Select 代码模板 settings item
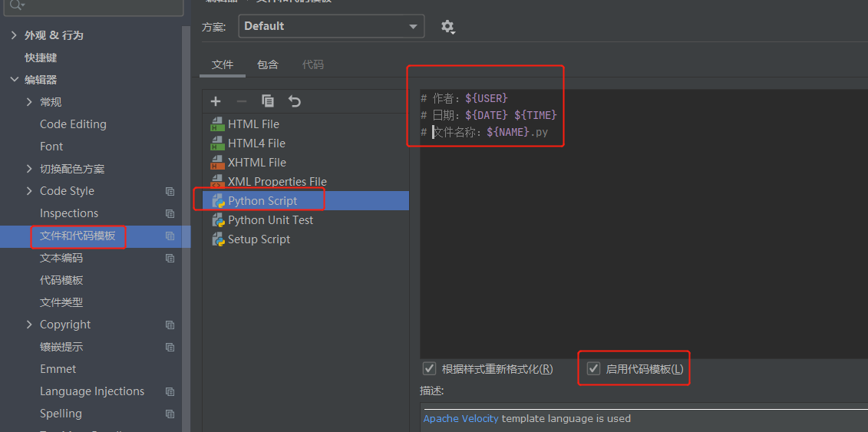The image size is (868, 432). [x=61, y=280]
